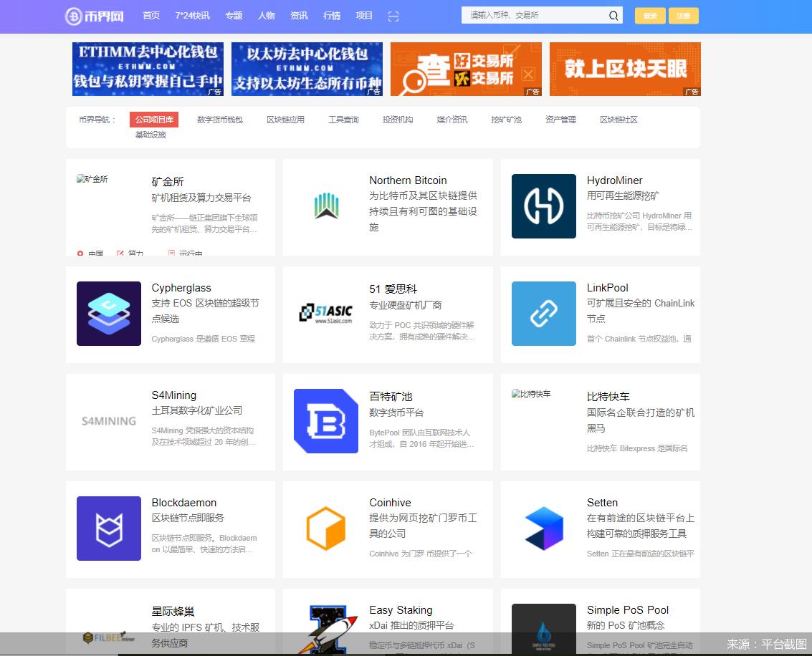Open the Blockdaemon shield logo
Viewport: 812px width, 656px height.
108,529
